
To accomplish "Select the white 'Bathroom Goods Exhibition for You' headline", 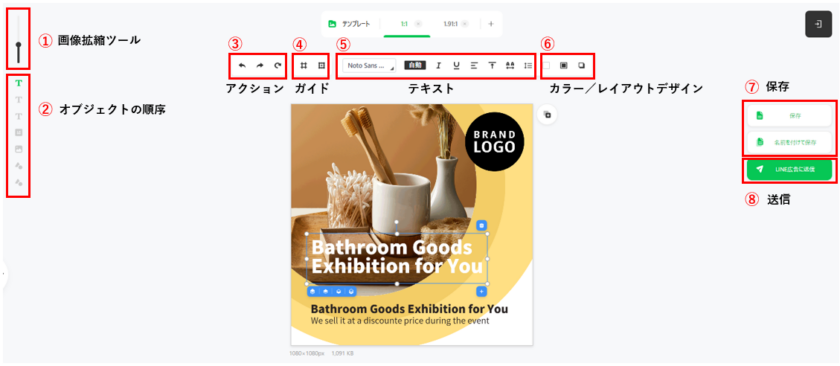I will tap(397, 257).
